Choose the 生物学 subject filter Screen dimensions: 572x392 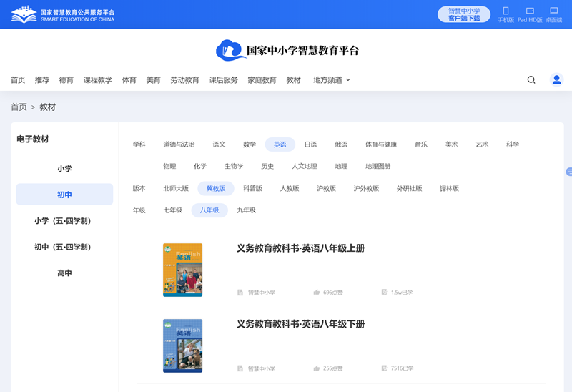pyautogui.click(x=234, y=167)
